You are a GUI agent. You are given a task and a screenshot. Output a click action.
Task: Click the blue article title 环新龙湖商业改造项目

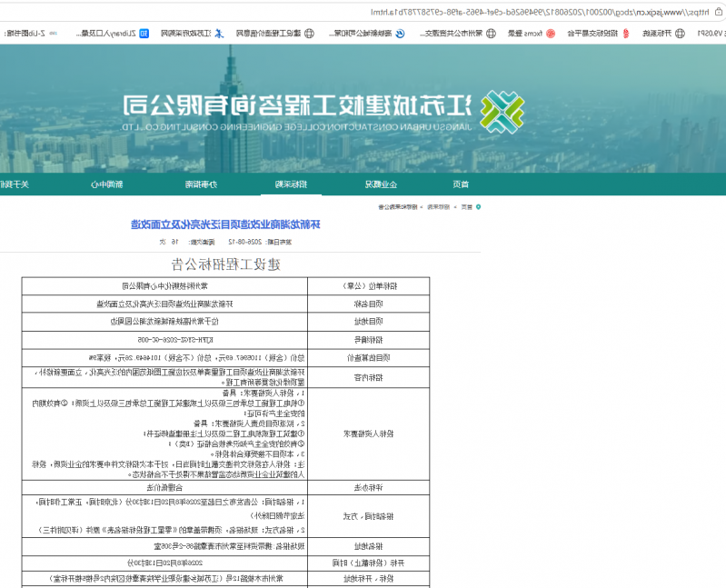(225, 224)
